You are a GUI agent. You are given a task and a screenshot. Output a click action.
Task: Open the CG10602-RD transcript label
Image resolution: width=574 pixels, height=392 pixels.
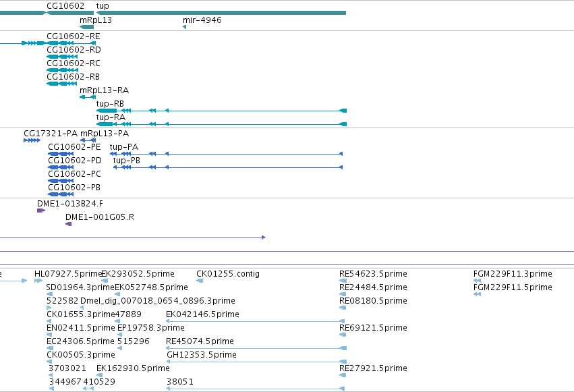(x=74, y=50)
